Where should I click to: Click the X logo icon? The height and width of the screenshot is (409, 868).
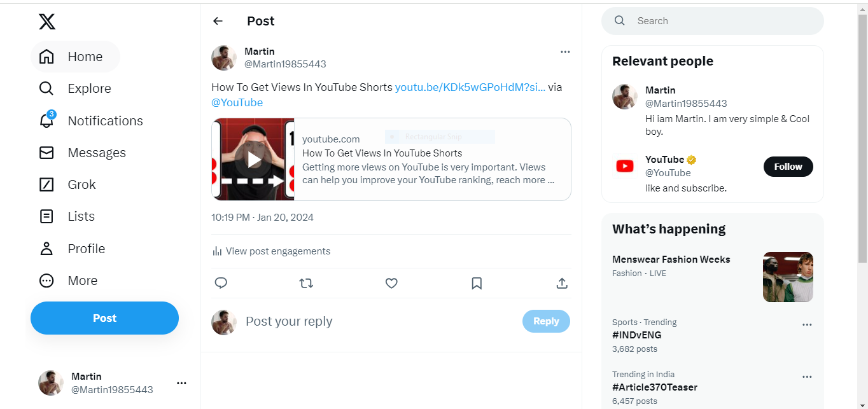(x=47, y=22)
